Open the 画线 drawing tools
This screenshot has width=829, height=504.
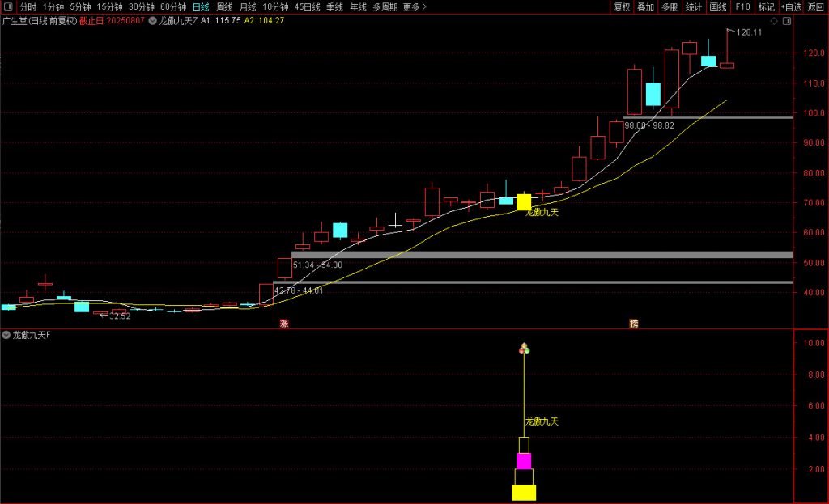click(x=717, y=7)
